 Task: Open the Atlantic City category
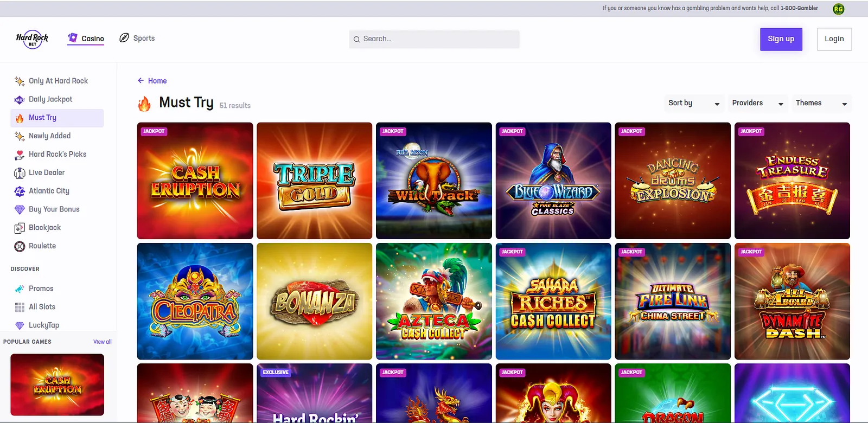pos(49,191)
